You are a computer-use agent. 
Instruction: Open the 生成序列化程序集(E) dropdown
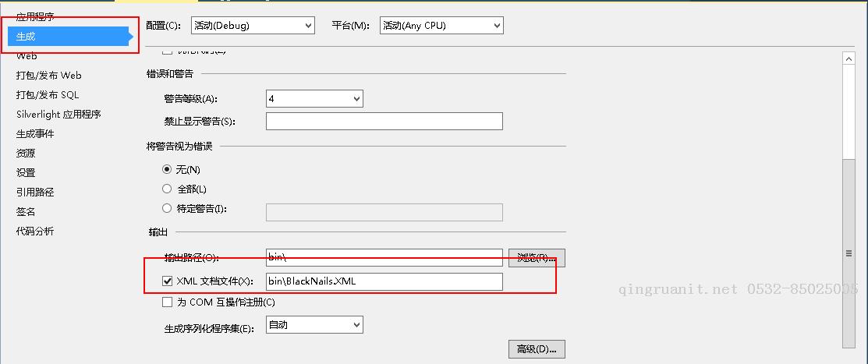[x=314, y=325]
